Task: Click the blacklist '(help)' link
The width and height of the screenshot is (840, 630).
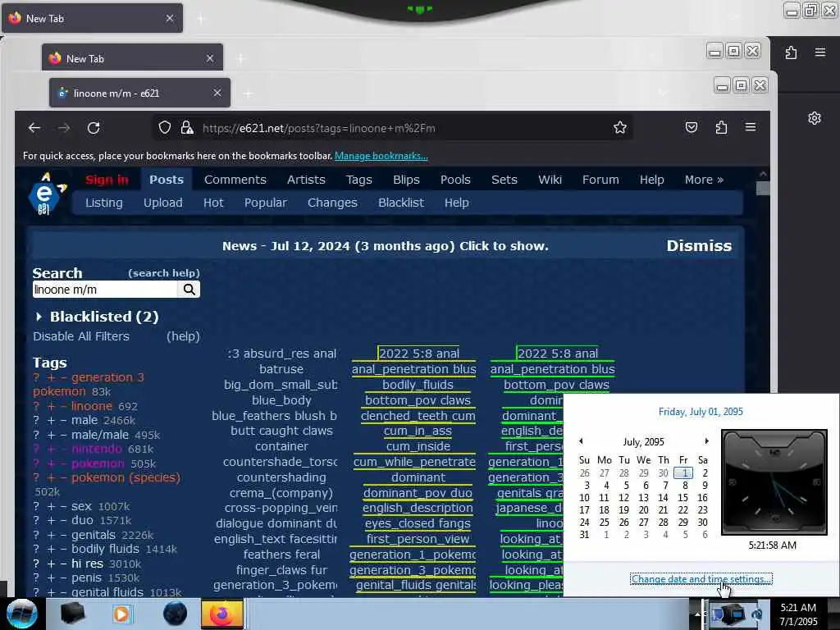Action: point(183,336)
